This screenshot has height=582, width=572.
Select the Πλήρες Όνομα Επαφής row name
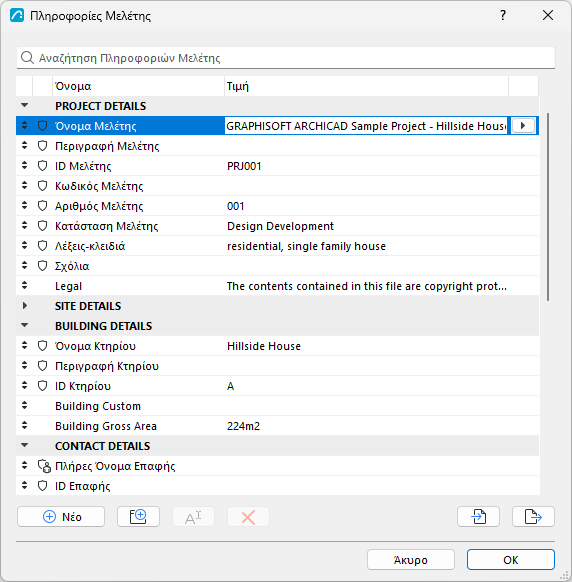115,466
